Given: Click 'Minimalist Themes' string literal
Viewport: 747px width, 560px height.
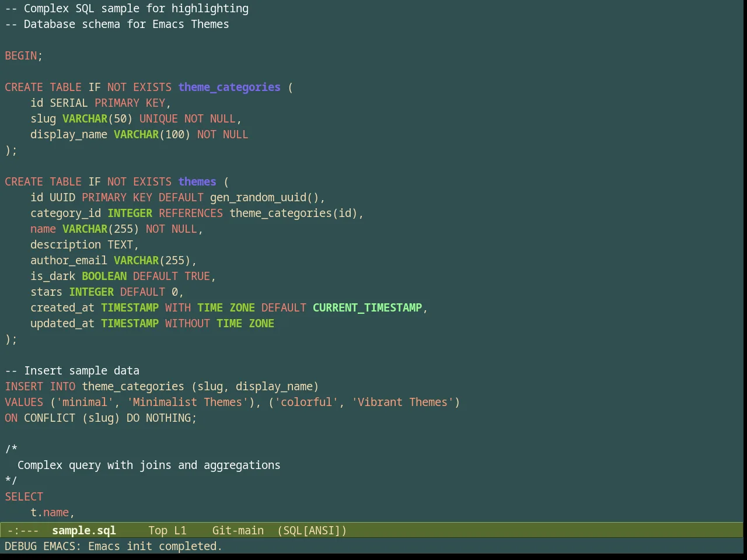Looking at the screenshot, I should coord(187,402).
